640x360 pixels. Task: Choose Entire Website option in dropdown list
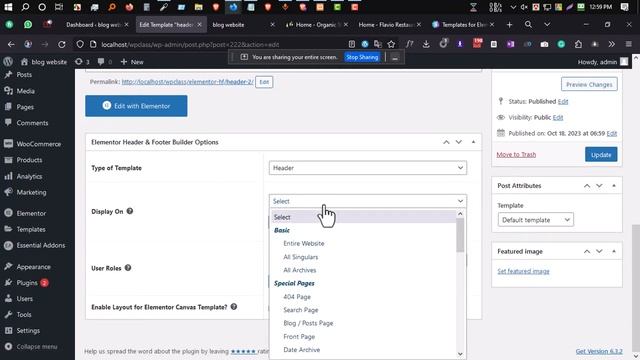point(304,243)
